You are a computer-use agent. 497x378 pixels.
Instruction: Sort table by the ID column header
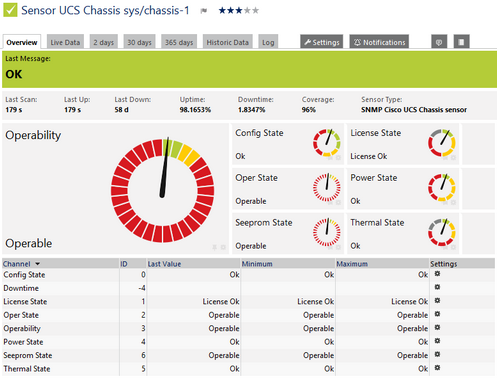coord(124,264)
